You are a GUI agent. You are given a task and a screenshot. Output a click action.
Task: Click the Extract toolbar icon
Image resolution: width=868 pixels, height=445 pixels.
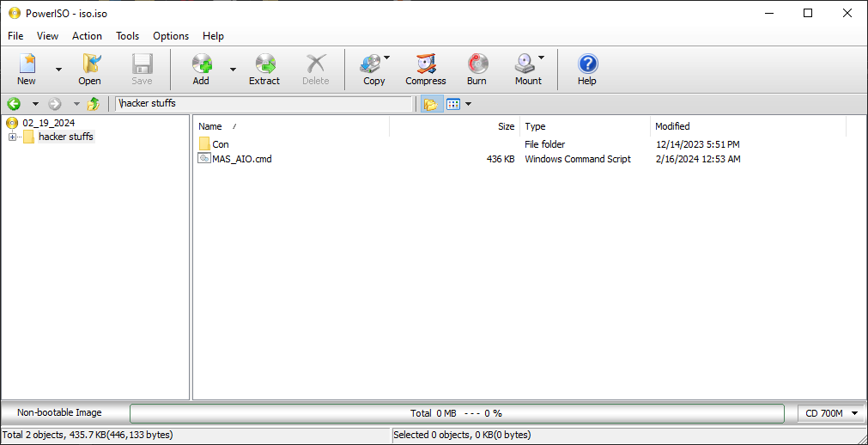264,70
